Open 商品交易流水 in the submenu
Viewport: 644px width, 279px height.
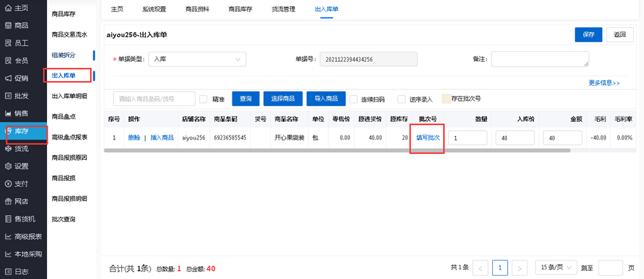point(70,35)
